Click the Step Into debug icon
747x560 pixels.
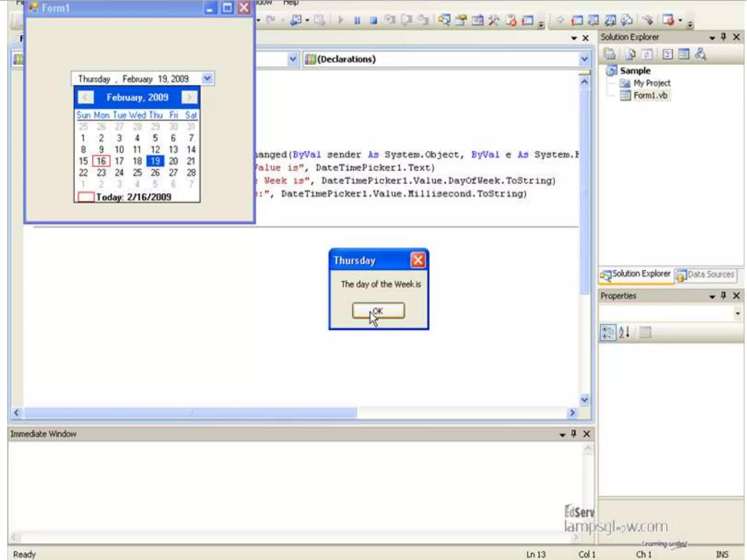coord(390,20)
